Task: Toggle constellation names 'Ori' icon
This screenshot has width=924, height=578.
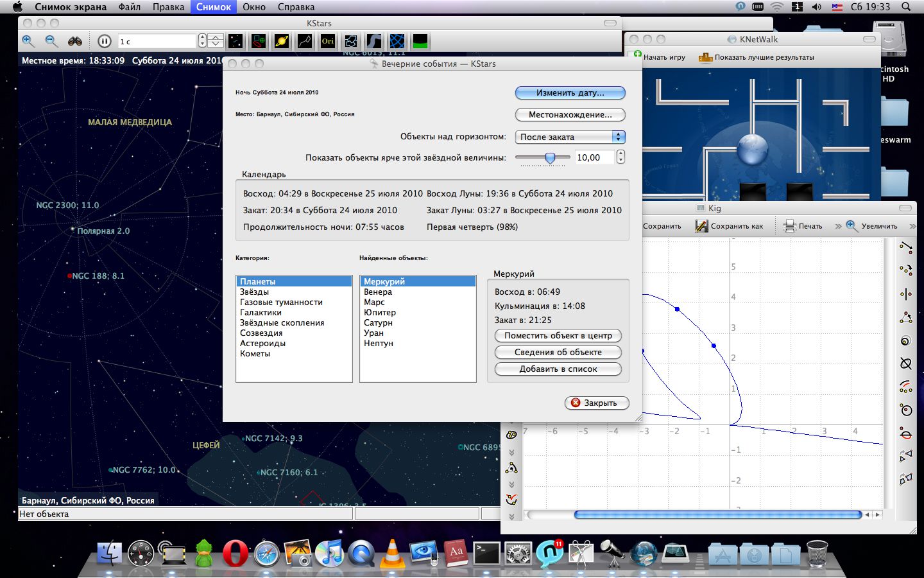Action: 328,41
